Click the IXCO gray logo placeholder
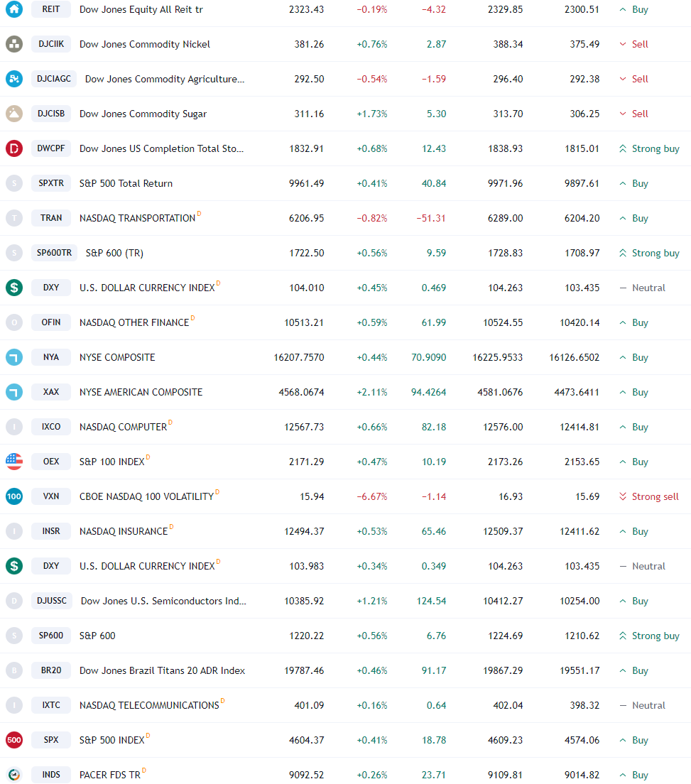This screenshot has height=784, width=691. (x=14, y=427)
